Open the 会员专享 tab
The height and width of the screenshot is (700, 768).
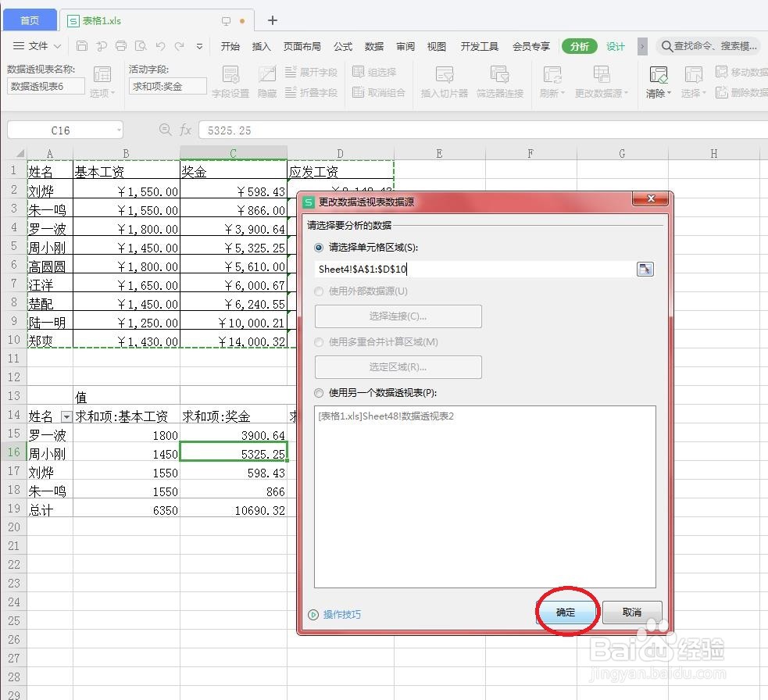(531, 46)
